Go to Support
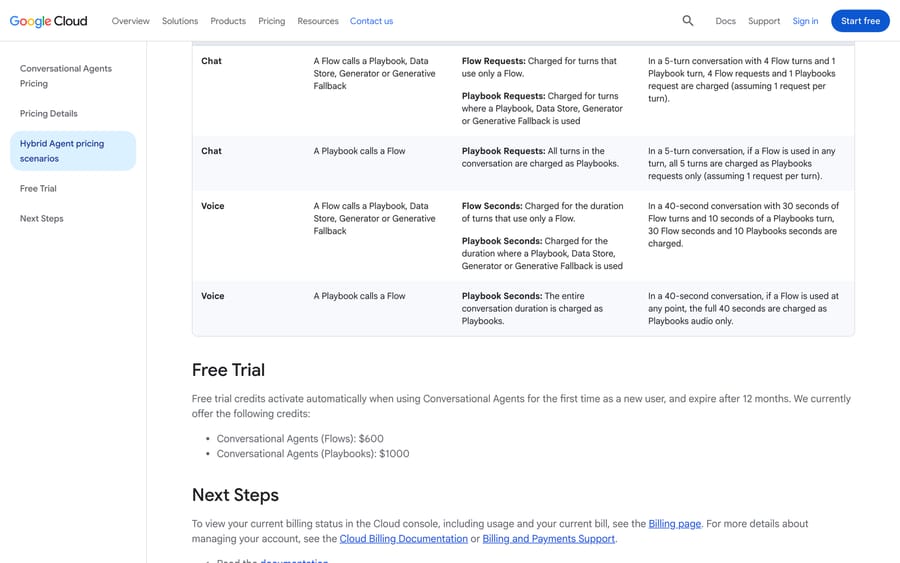The width and height of the screenshot is (900, 563). (764, 21)
